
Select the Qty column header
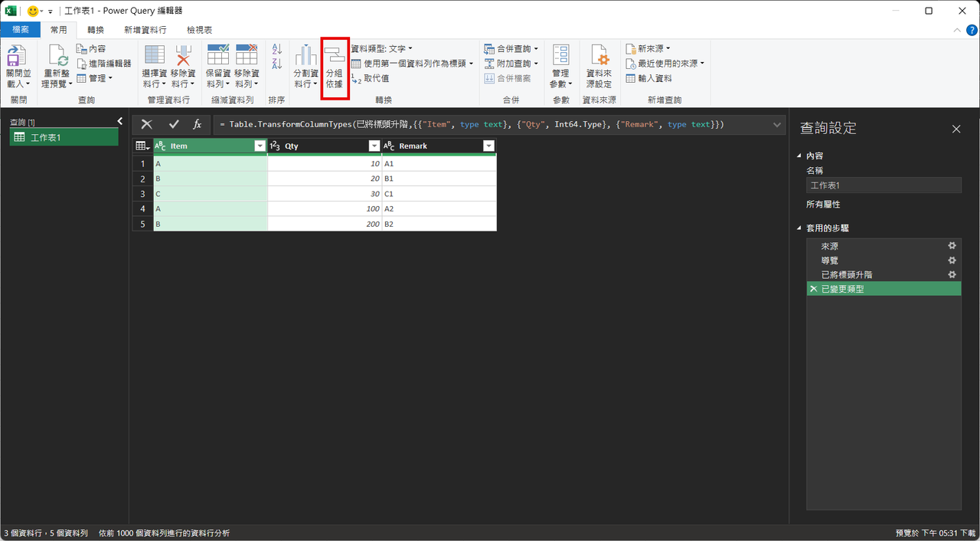[325, 146]
